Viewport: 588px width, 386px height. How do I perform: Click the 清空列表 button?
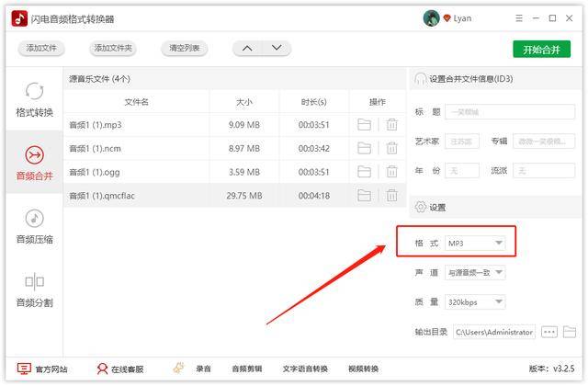pos(184,49)
